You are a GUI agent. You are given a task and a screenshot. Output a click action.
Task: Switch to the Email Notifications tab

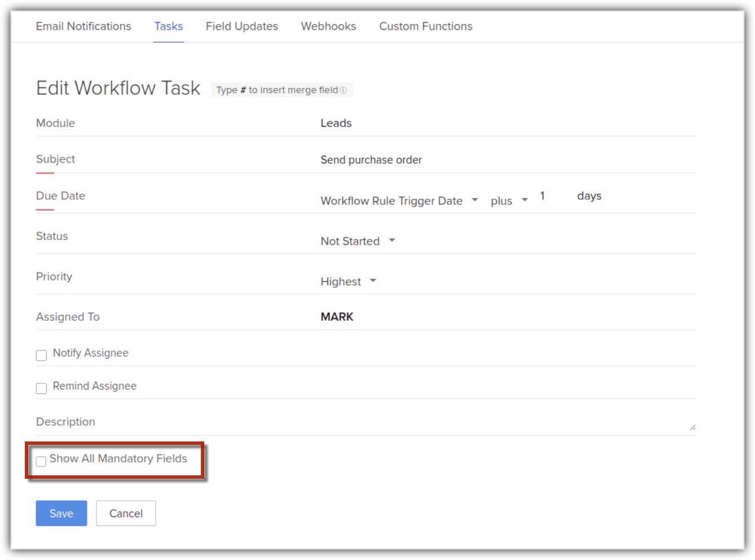coord(84,27)
